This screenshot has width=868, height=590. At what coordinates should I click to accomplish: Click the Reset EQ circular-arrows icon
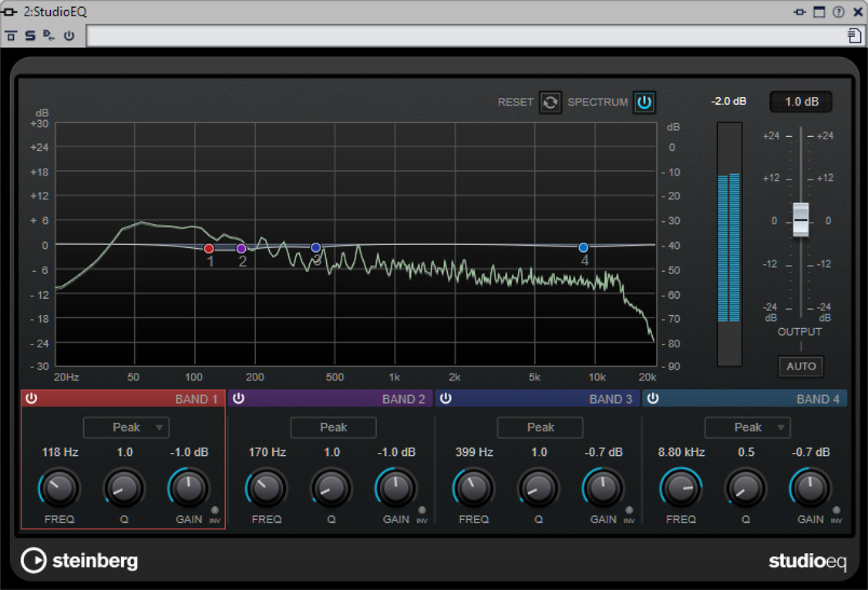tap(550, 102)
